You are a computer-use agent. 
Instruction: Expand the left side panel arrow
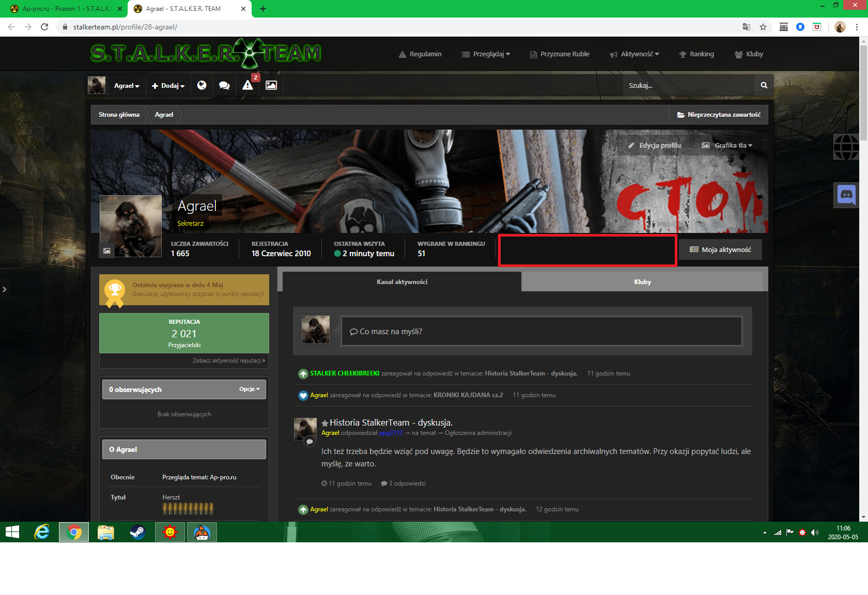pyautogui.click(x=4, y=289)
